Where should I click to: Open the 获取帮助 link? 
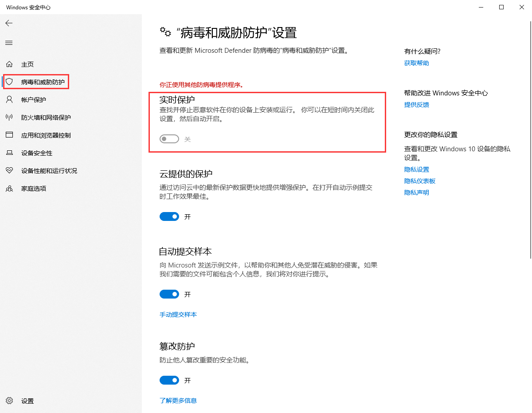click(x=416, y=63)
